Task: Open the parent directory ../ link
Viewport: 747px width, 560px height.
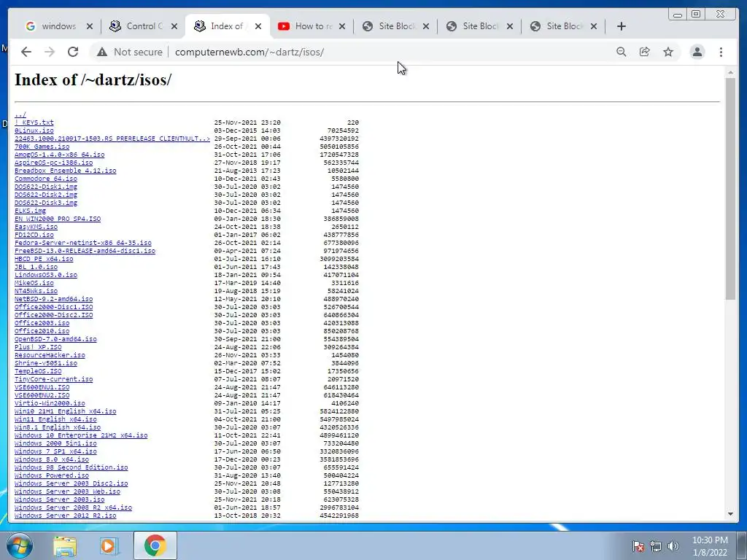Action: coord(20,114)
